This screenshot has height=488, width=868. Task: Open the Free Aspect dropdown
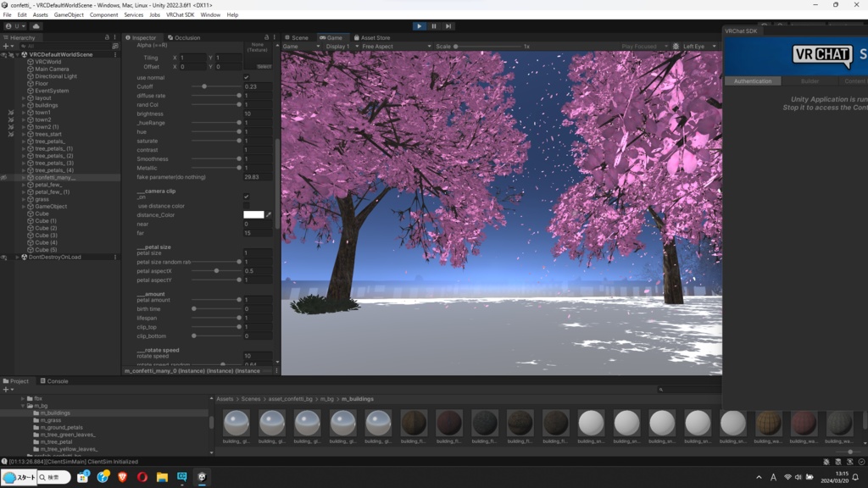pyautogui.click(x=396, y=47)
